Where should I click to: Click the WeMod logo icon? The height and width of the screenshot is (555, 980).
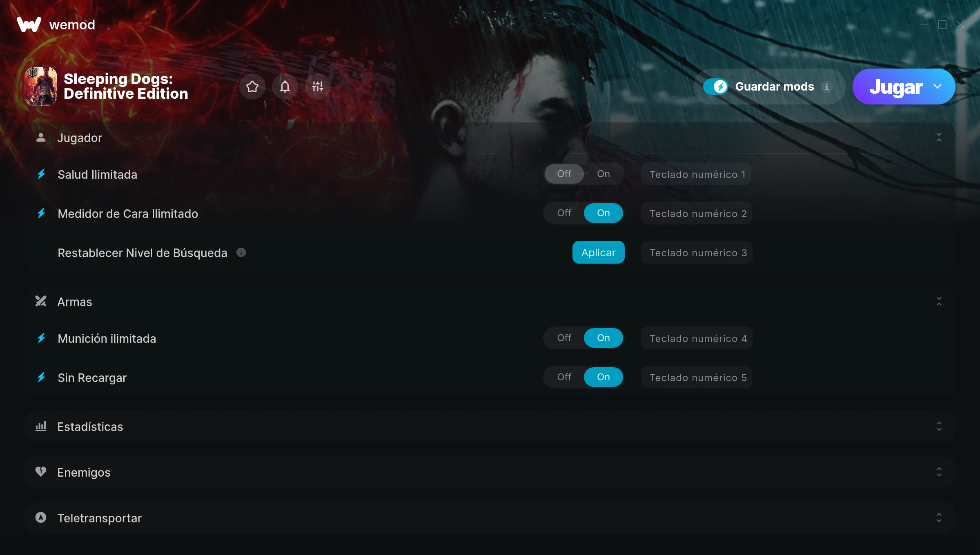tap(29, 24)
